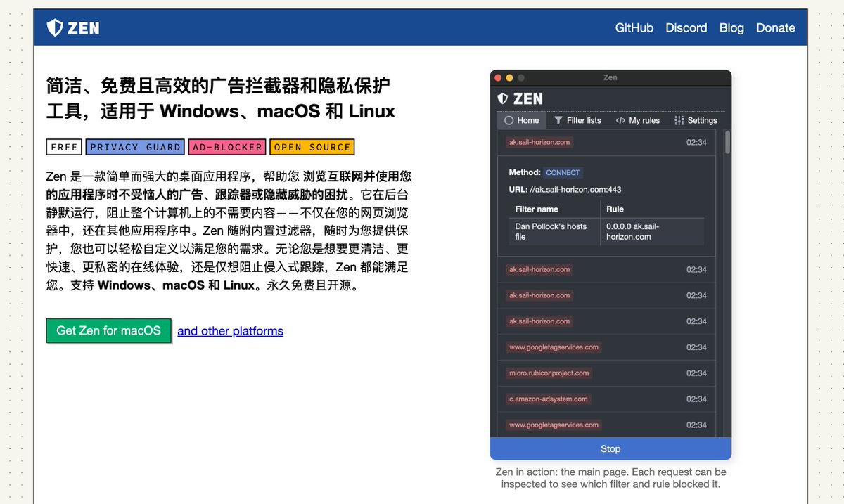The image size is (844, 504).
Task: Click the 'Rule' column header
Action: tap(615, 209)
